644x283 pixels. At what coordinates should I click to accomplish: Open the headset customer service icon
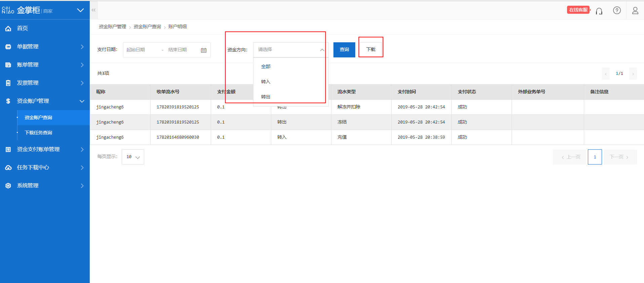pyautogui.click(x=599, y=11)
